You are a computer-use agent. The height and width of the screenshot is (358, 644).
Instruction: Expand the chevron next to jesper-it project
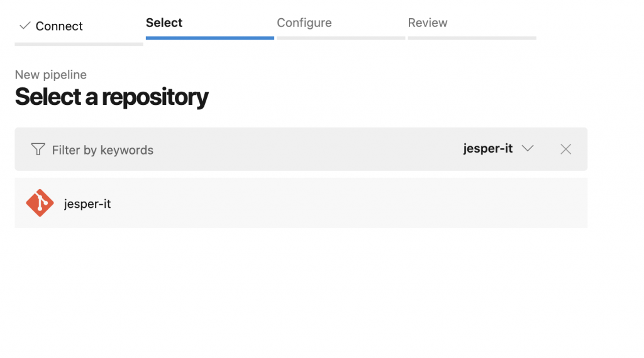click(528, 149)
